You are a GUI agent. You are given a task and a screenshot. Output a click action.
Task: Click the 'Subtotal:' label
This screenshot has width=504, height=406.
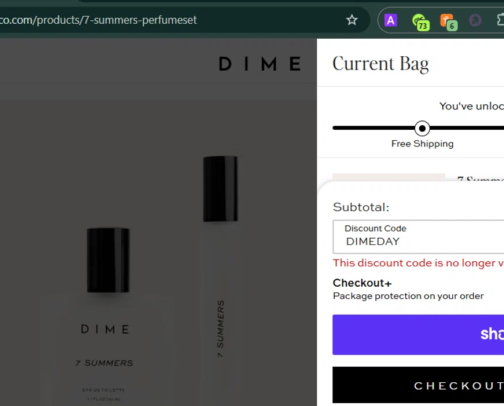pos(361,207)
